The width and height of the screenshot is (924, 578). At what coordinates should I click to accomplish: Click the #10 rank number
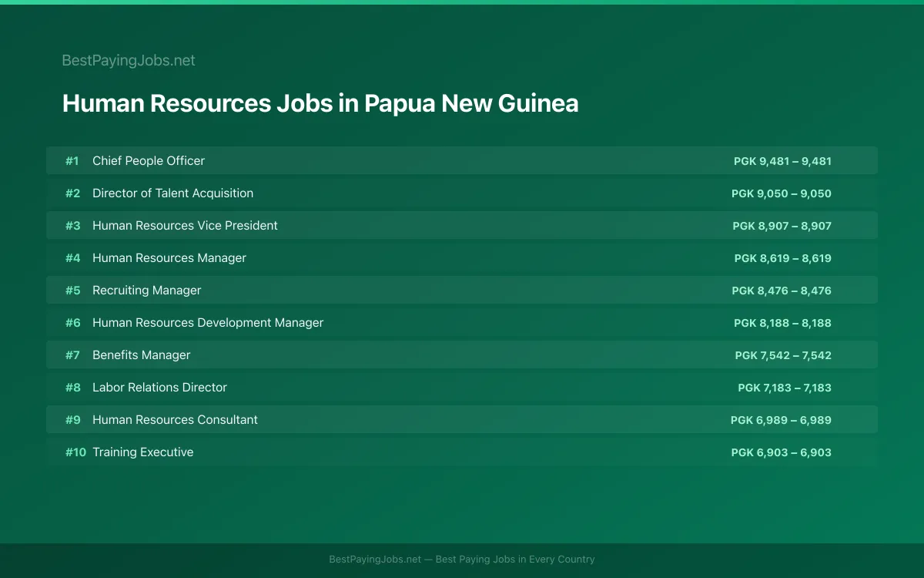click(75, 452)
